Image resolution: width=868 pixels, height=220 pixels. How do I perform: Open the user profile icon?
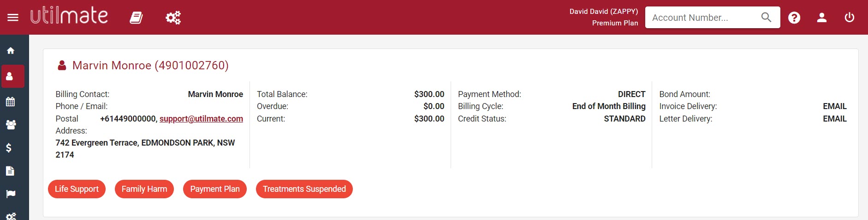pos(822,18)
